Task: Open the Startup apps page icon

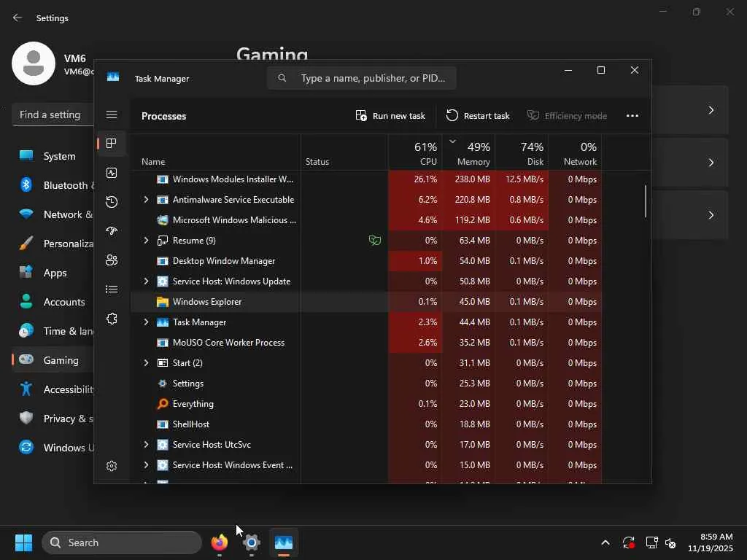Action: tap(112, 231)
